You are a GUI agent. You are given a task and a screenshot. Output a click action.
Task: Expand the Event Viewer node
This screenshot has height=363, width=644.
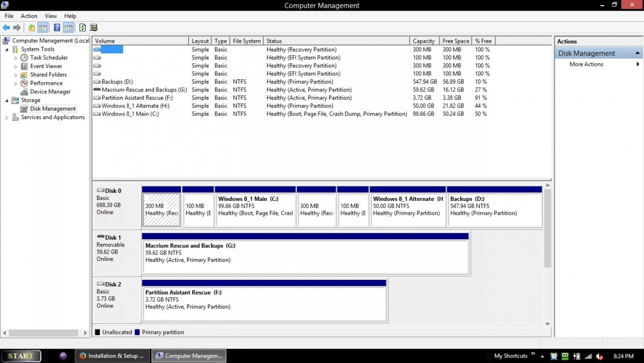click(16, 66)
